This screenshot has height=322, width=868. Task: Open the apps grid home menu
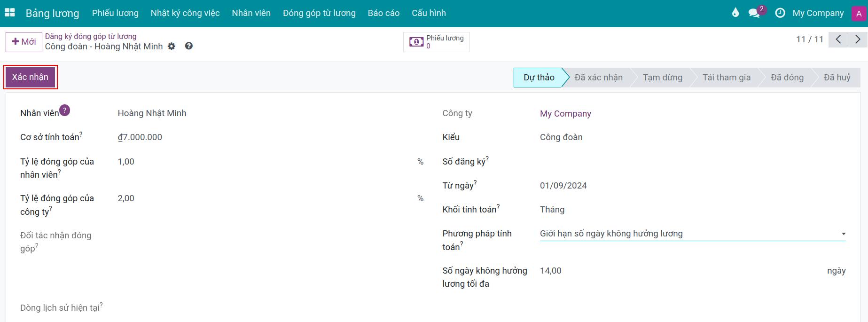click(x=9, y=13)
